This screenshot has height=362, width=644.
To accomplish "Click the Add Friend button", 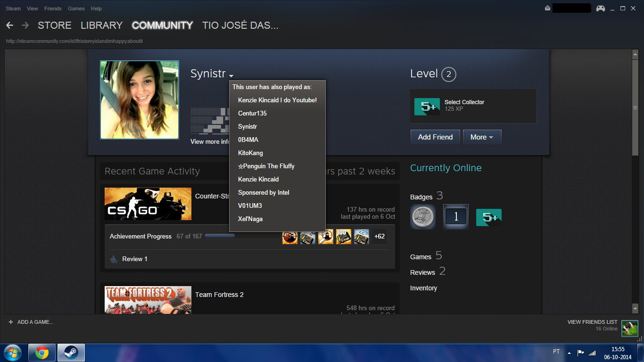I will coord(435,137).
